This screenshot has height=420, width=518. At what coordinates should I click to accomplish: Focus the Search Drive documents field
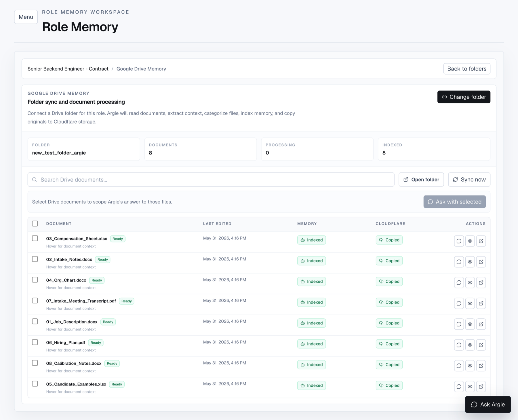pyautogui.click(x=211, y=180)
